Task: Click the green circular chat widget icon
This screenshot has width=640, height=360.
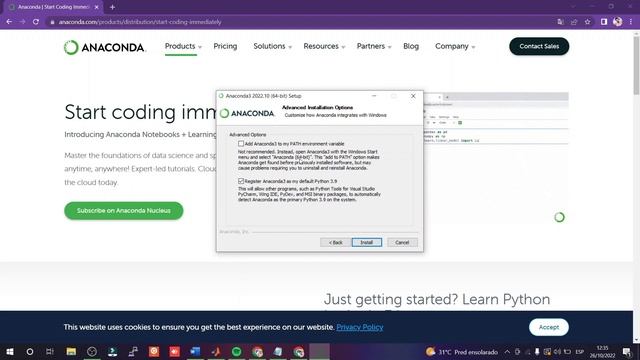Action: tap(559, 217)
